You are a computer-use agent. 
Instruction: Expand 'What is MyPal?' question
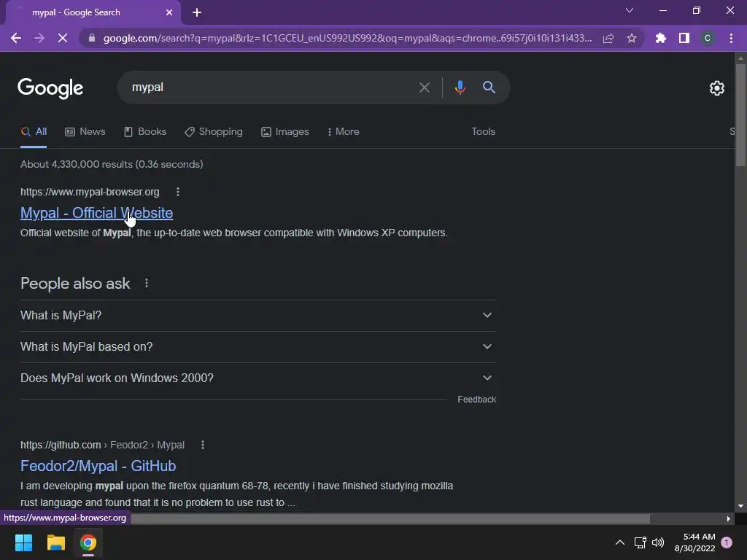258,315
